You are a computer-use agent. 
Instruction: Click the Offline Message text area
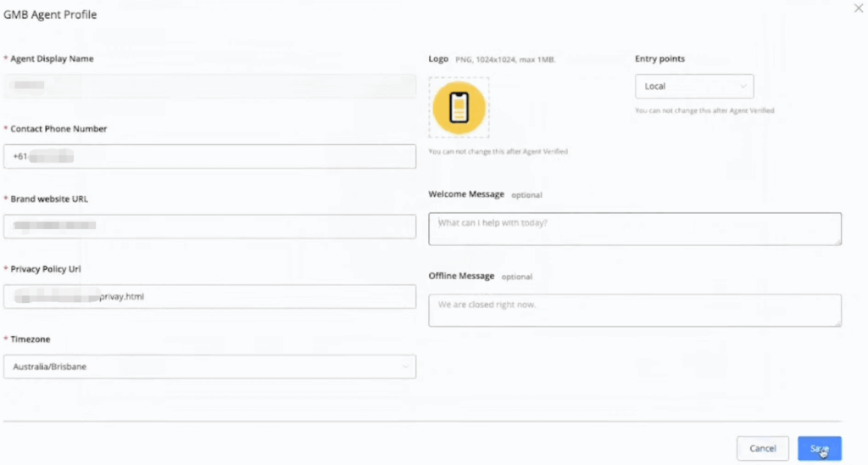pos(634,310)
